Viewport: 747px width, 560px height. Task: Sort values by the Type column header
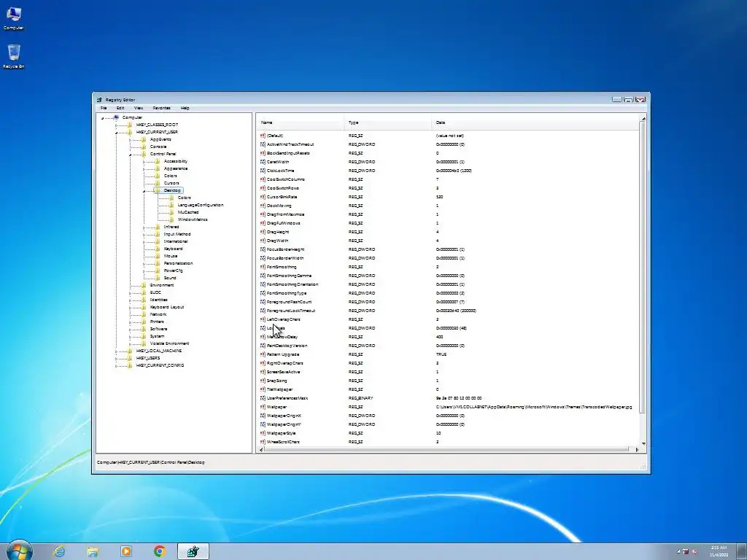[388, 122]
